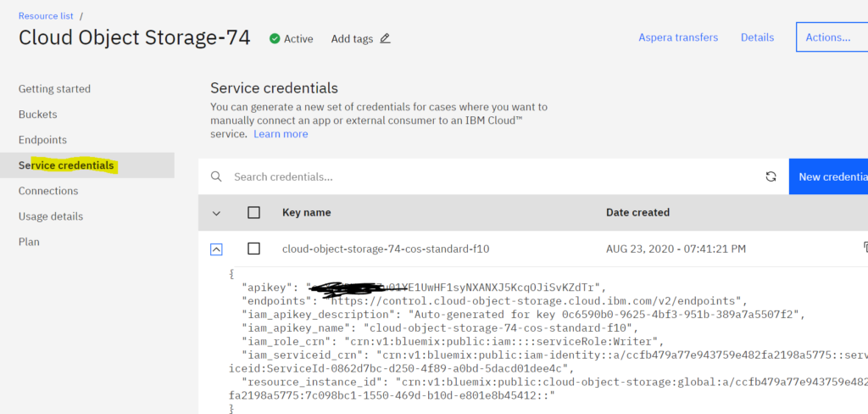Click the green Active status icon

click(275, 39)
